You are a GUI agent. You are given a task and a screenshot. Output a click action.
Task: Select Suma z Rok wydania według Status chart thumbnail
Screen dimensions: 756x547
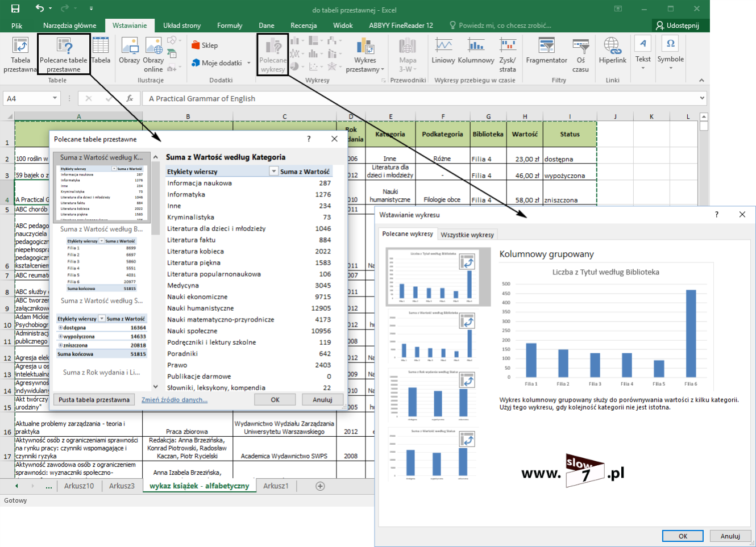point(434,395)
